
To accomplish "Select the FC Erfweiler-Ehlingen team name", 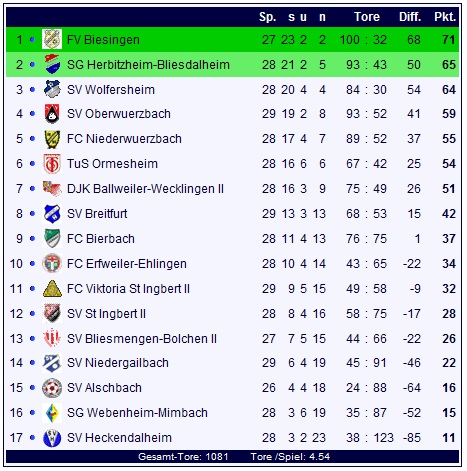I will click(127, 264).
